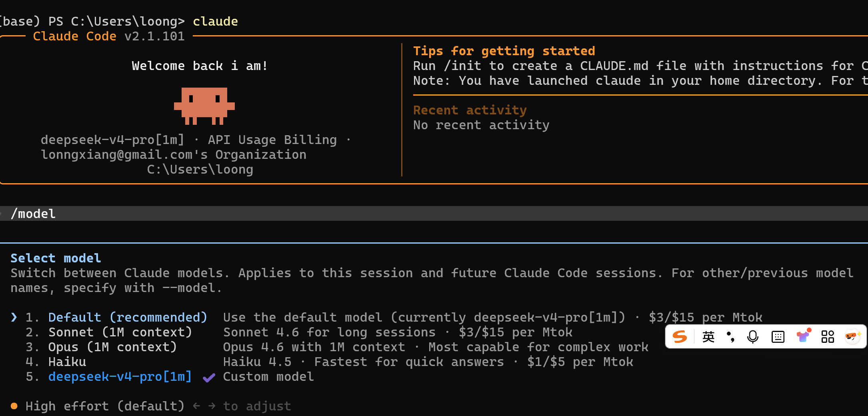Select deepseek-v4-pro[1m] custom model
Image resolution: width=868 pixels, height=416 pixels.
pos(120,376)
